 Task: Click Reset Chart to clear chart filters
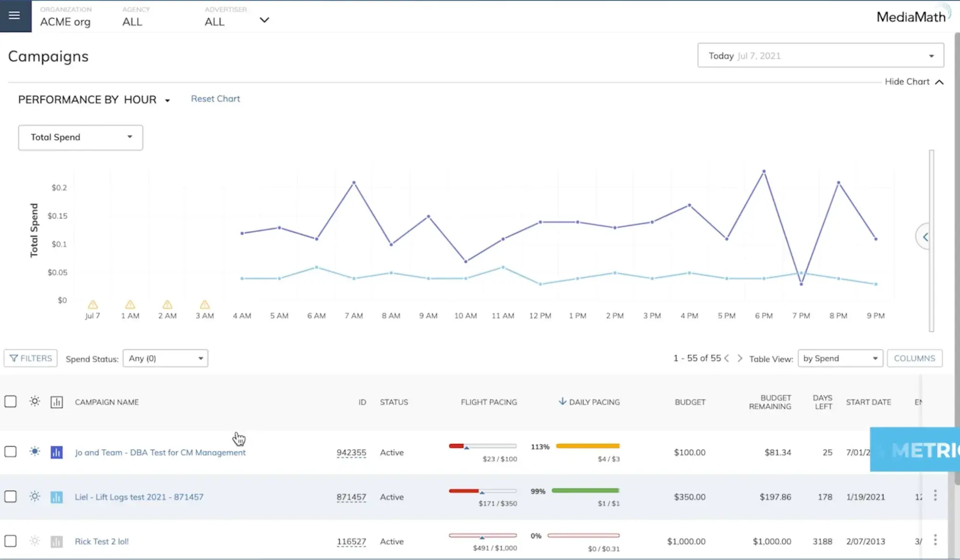215,99
